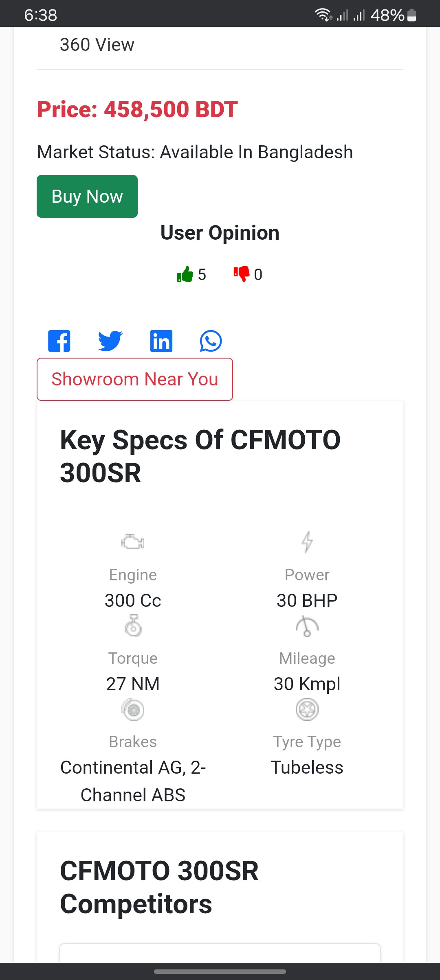Tap the Torque spec icon
This screenshot has width=440, height=980.
pos(133,626)
